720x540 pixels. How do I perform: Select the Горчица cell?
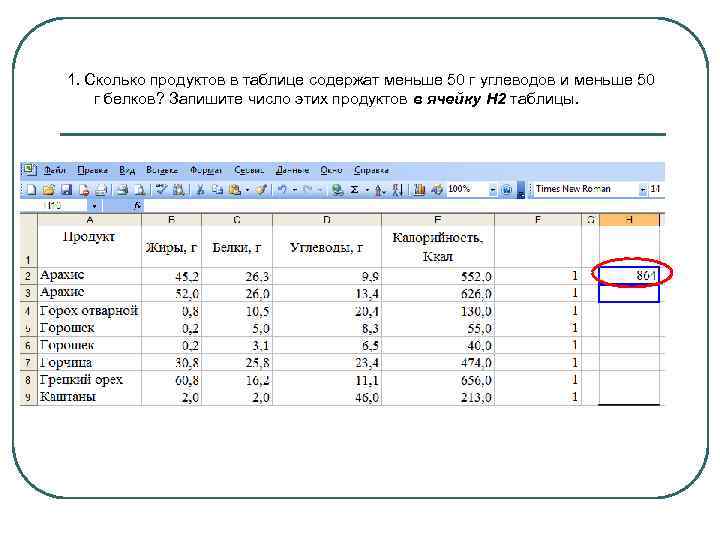90,363
